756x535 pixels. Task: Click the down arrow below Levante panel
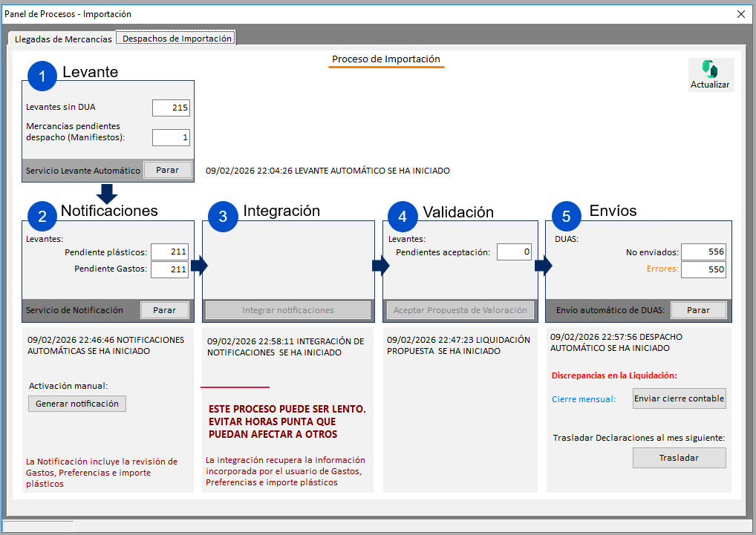click(108, 193)
